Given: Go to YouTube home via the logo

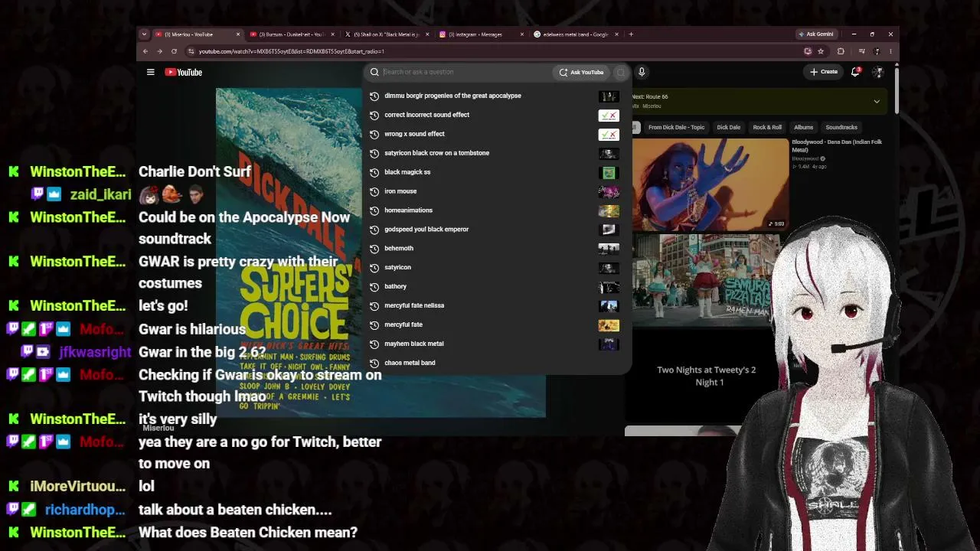Looking at the screenshot, I should [x=184, y=72].
